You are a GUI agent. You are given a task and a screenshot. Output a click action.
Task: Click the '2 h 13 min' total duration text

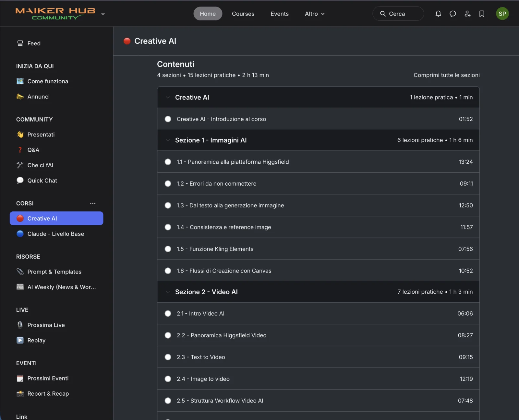(x=255, y=75)
